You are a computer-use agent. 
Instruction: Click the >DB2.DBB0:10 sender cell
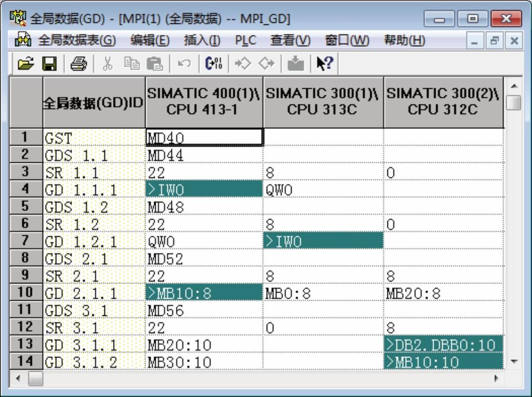coord(443,345)
